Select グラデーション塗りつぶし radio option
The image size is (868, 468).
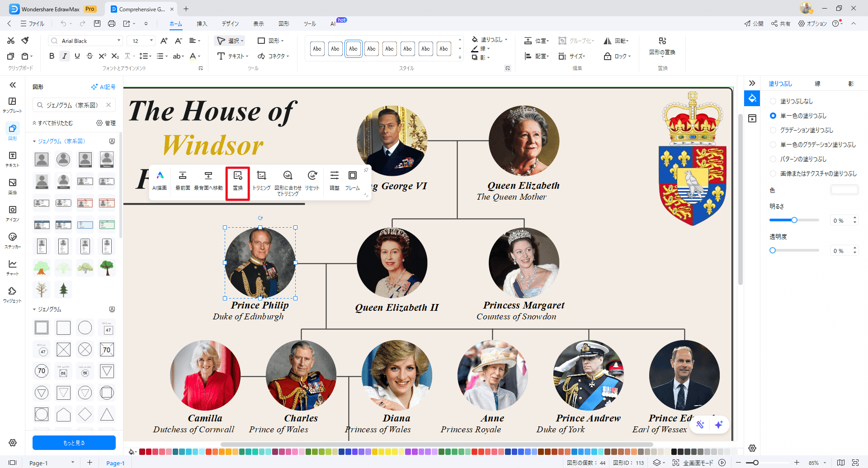(773, 130)
